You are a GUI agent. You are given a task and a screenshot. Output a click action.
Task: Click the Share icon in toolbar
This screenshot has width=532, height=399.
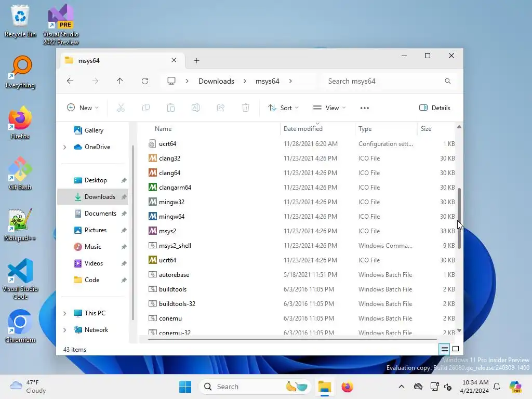point(220,108)
